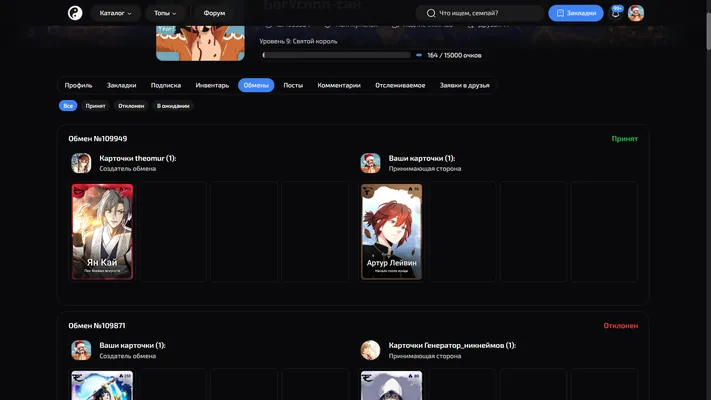Open the user avatar menu in header
The height and width of the screenshot is (400, 711).
[636, 13]
